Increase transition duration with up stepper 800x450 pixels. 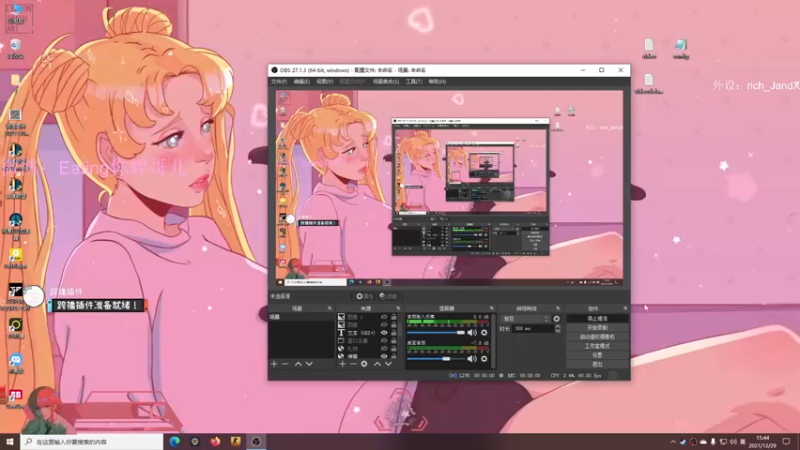coord(558,327)
